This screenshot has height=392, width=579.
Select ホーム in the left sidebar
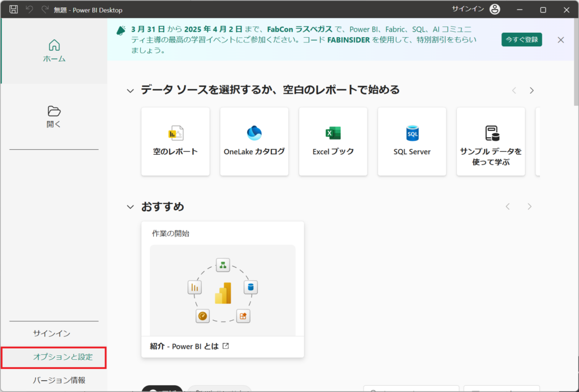[x=54, y=51]
